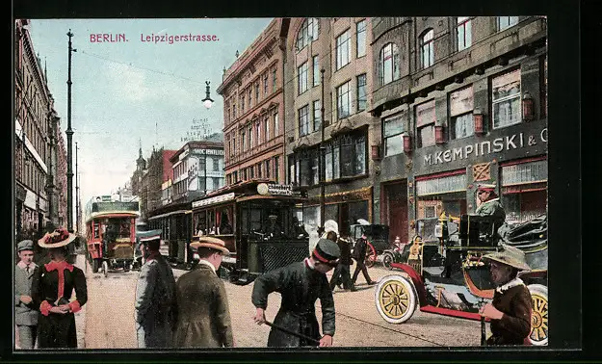Click the yellow front wheel of the automobile
The width and height of the screenshot is (602, 364).
pos(396,299)
